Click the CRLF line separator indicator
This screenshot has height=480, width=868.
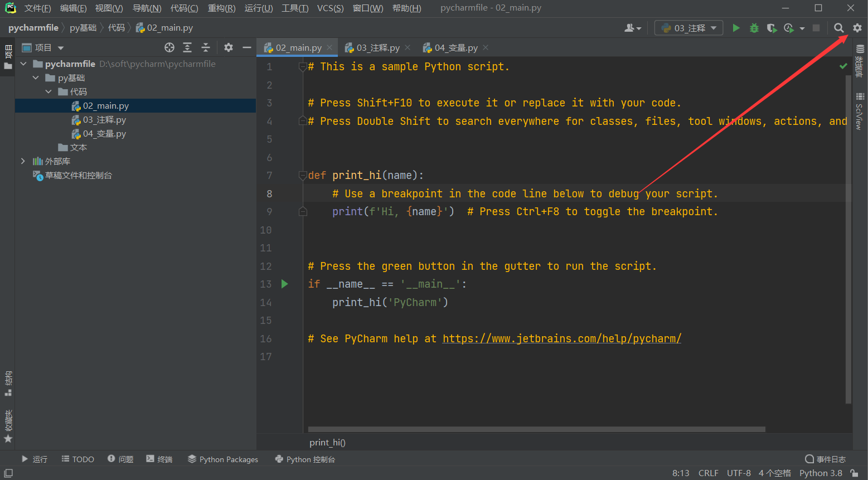[709, 473]
